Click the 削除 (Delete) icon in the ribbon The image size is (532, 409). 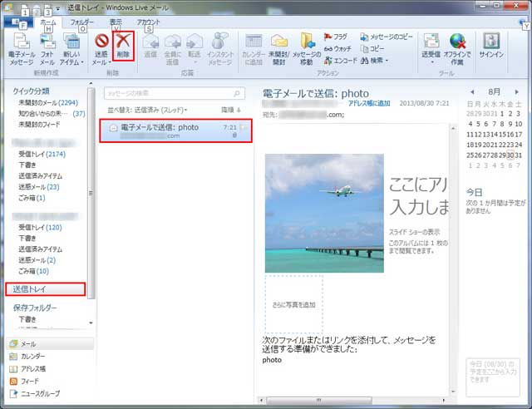[x=123, y=47]
